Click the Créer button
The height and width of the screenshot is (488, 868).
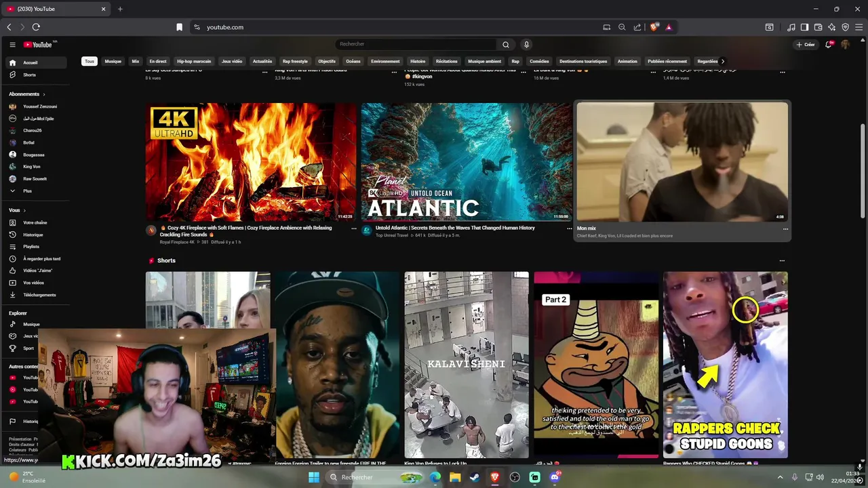click(806, 45)
